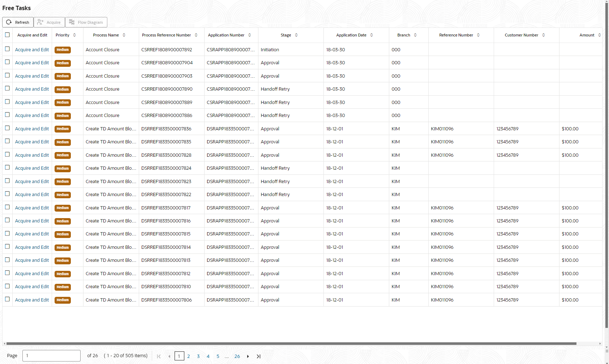The image size is (609, 364).
Task: Go to page 2
Action: coord(189,356)
